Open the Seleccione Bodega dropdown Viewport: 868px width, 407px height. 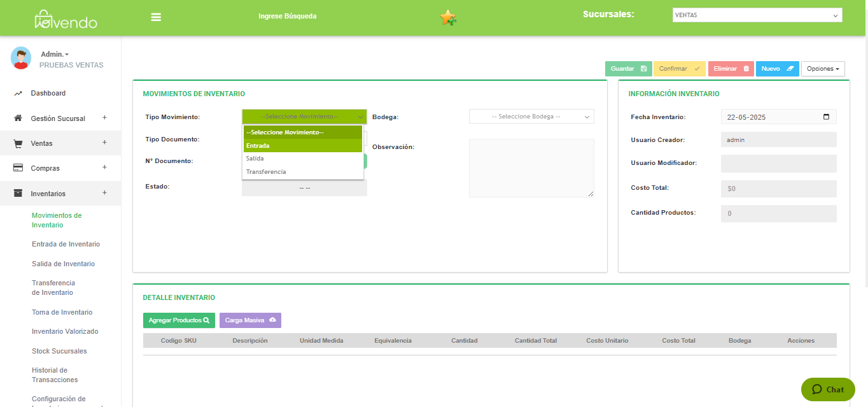click(531, 117)
